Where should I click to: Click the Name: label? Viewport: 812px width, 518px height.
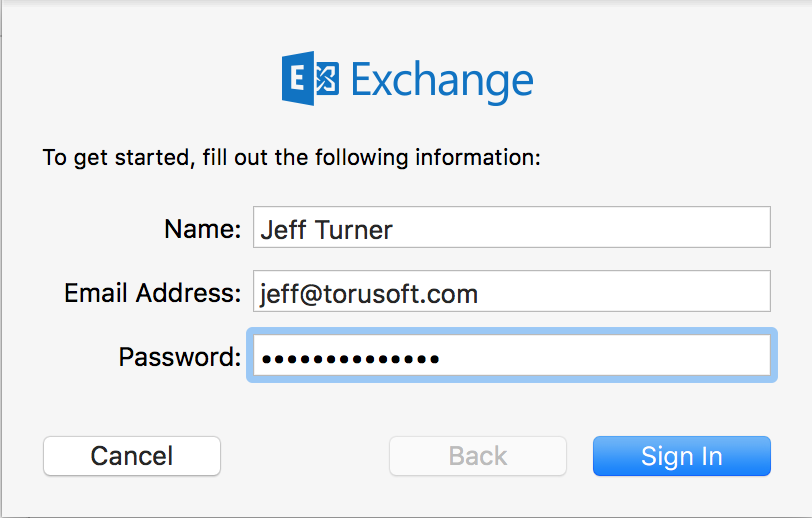click(x=202, y=229)
